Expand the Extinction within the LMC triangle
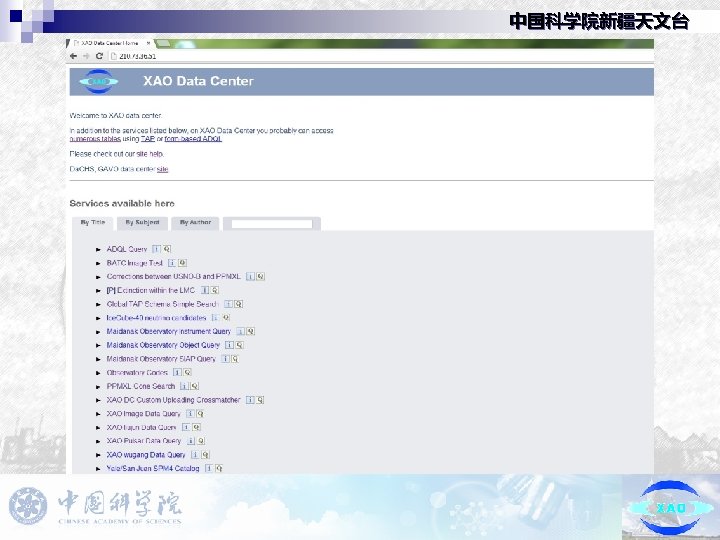 coord(98,291)
